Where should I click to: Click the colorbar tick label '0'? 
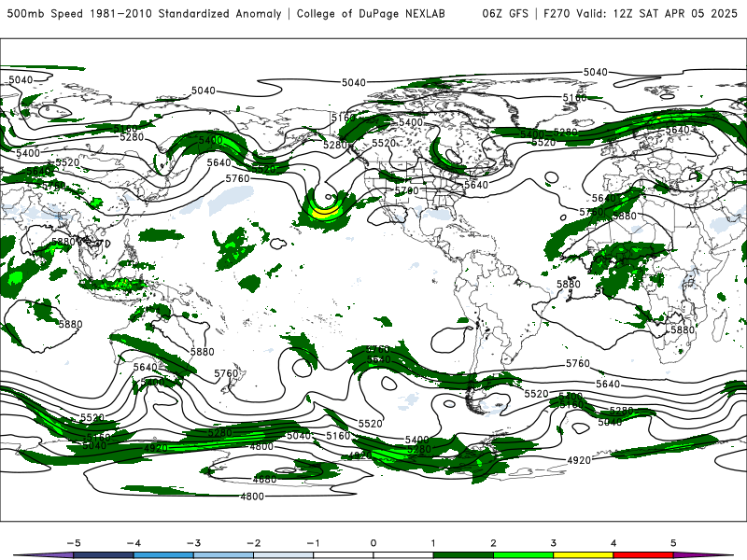(373, 543)
